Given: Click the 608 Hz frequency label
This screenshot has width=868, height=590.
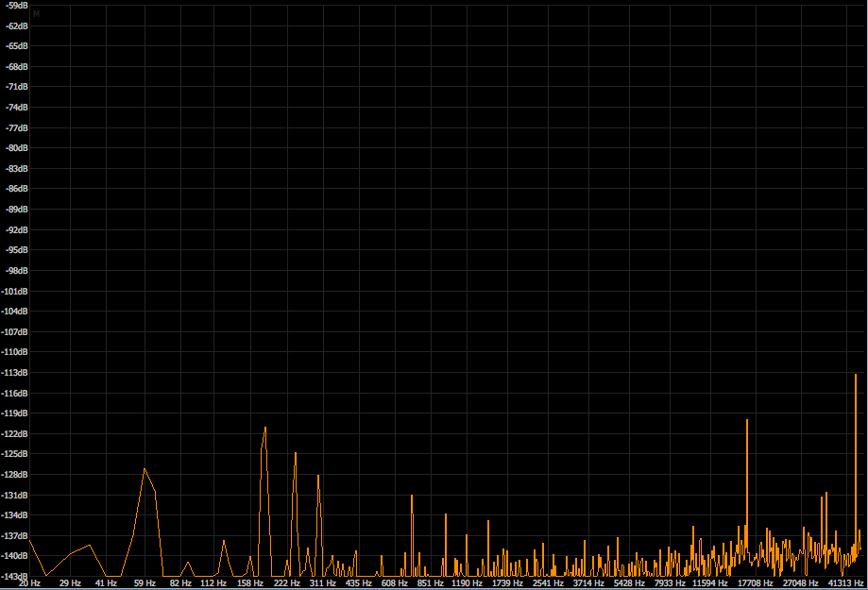Looking at the screenshot, I should pyautogui.click(x=395, y=582).
